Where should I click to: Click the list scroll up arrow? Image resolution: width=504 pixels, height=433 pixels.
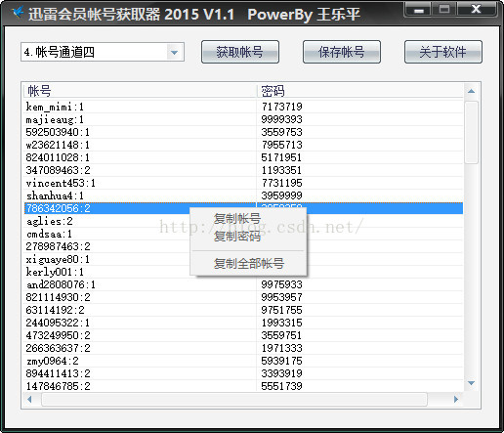471,91
